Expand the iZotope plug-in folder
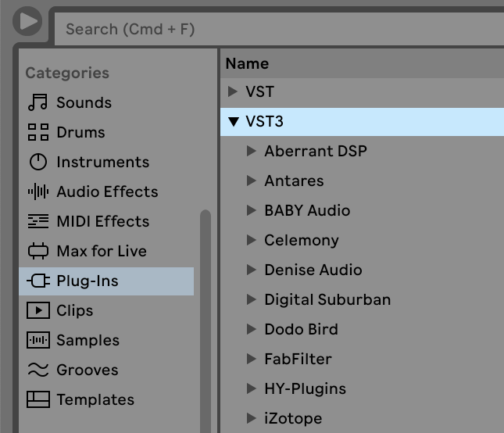The width and height of the screenshot is (504, 433). [x=252, y=418]
